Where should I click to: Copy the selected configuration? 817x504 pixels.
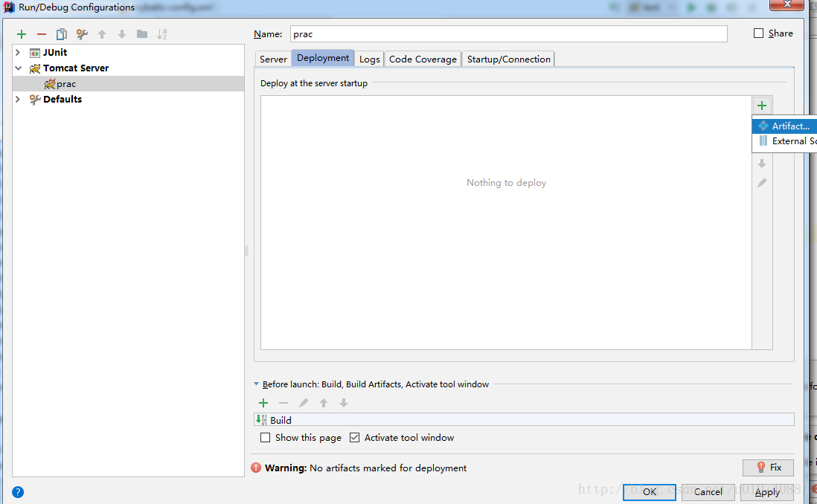click(x=62, y=34)
